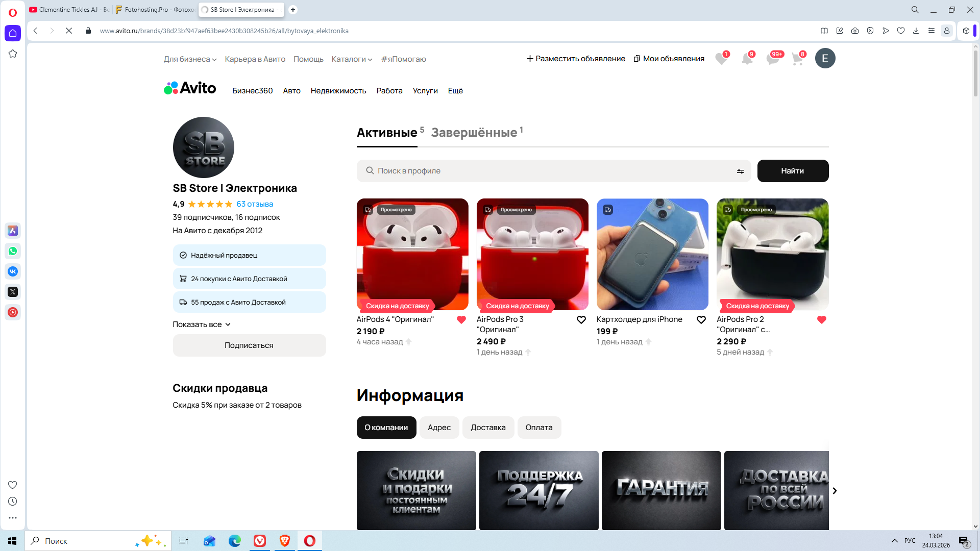Screen dimensions: 980x551
Task: Open the Каталоги dropdown menu
Action: point(352,59)
